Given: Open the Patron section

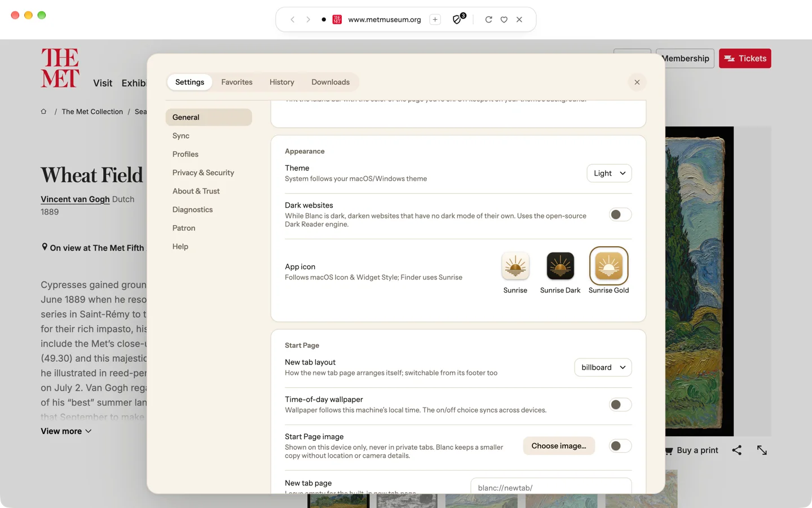Looking at the screenshot, I should (209, 228).
